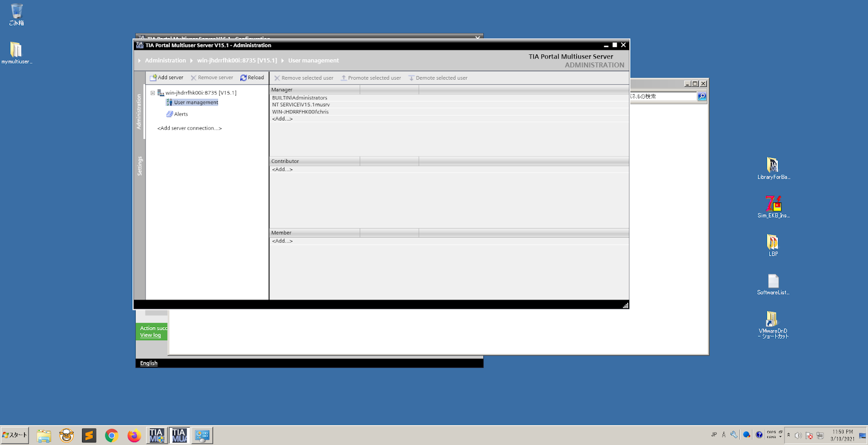This screenshot has height=445, width=868.
Task: Open the Start menu button
Action: 15,435
